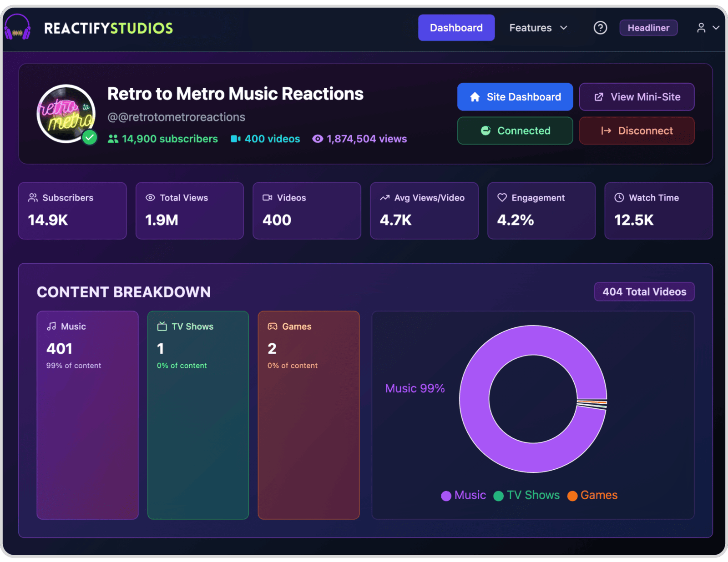Select the Dashboard nav tab
This screenshot has width=728, height=562.
click(456, 28)
